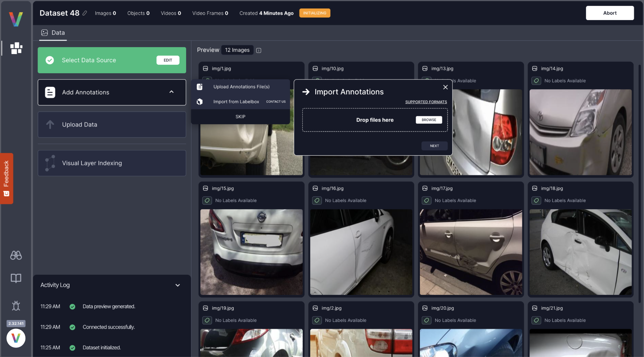Click the pencil icon to rename Dataset 48

[85, 13]
